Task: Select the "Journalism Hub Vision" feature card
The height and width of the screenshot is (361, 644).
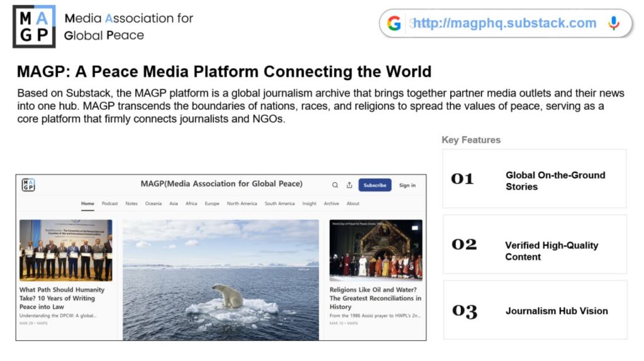Action: (535, 311)
